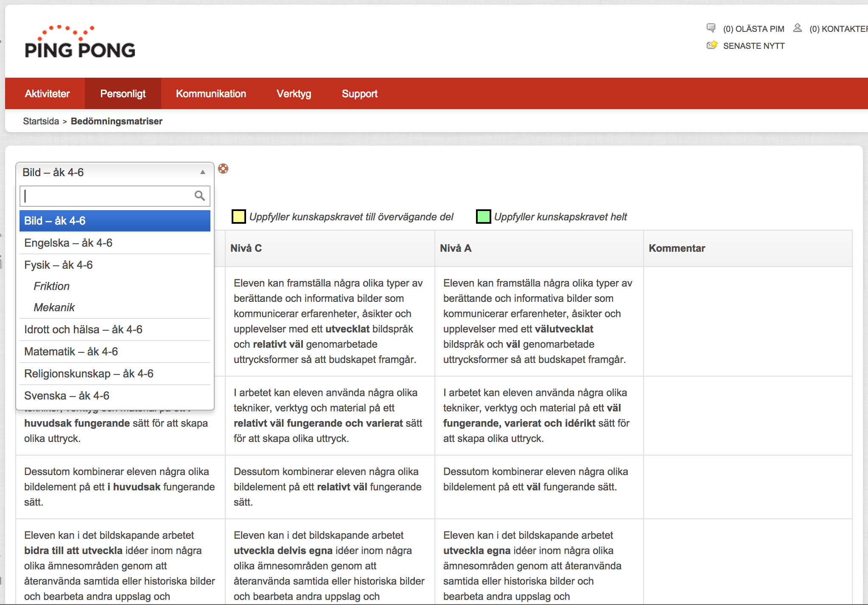Click the Bedömningsmatriser breadcrumb

coord(117,121)
